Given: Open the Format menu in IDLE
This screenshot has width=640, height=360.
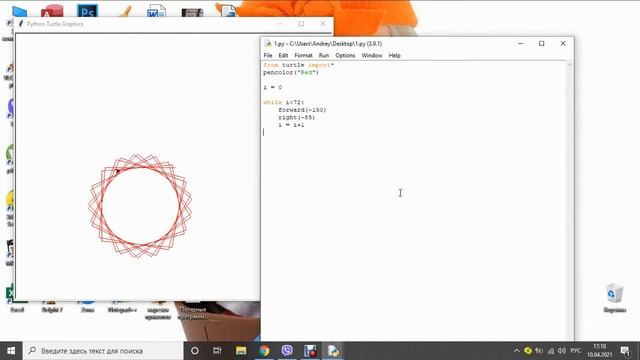Looking at the screenshot, I should click(303, 55).
